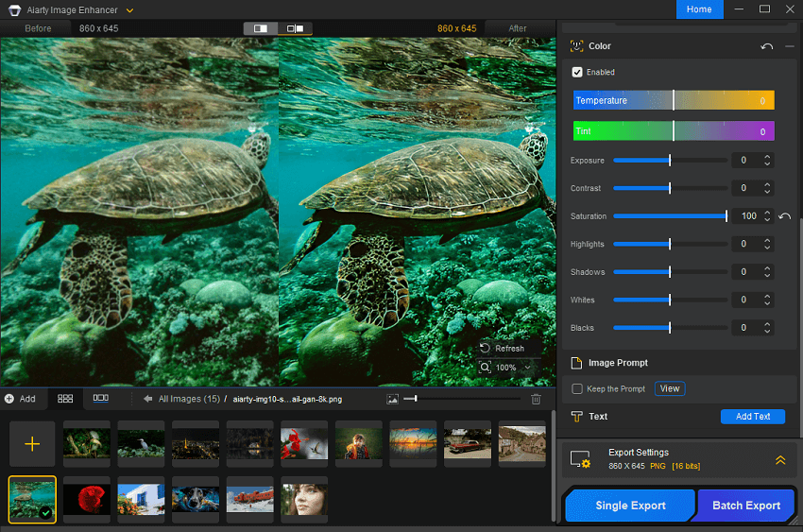Reset all Color adjustments with undo arrow

[x=767, y=46]
